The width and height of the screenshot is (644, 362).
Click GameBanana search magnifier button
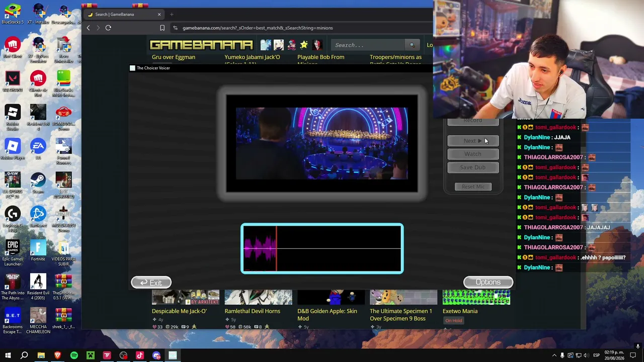[412, 45]
